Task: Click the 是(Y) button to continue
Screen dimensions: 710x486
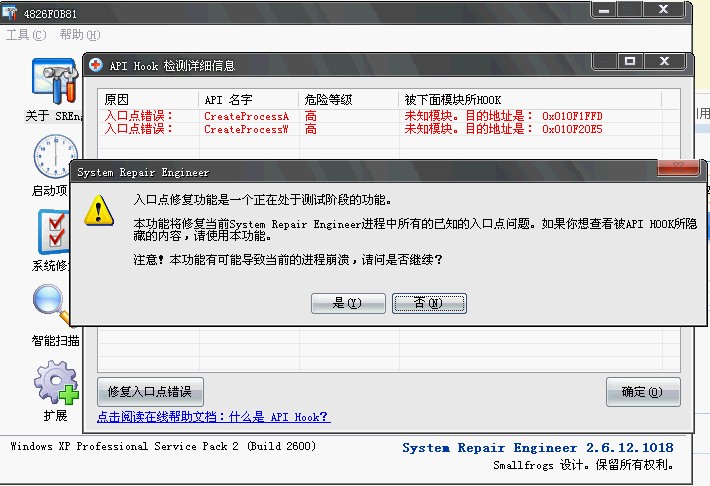Action: [348, 303]
